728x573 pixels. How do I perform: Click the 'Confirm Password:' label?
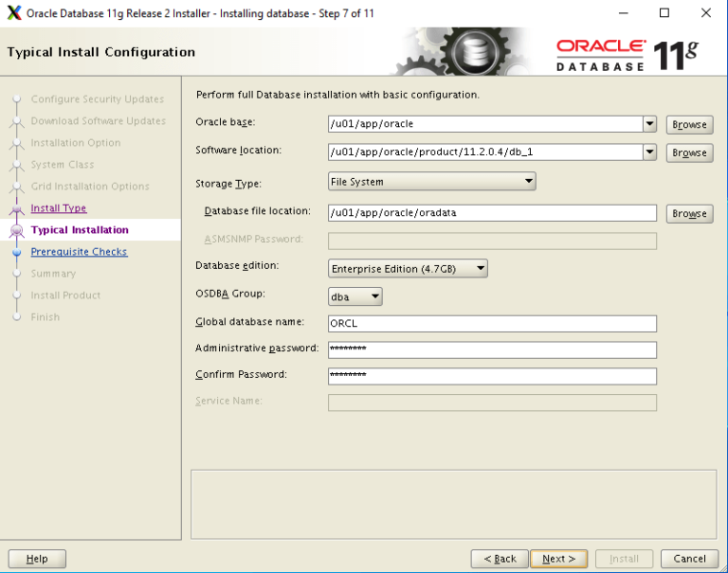pyautogui.click(x=242, y=374)
